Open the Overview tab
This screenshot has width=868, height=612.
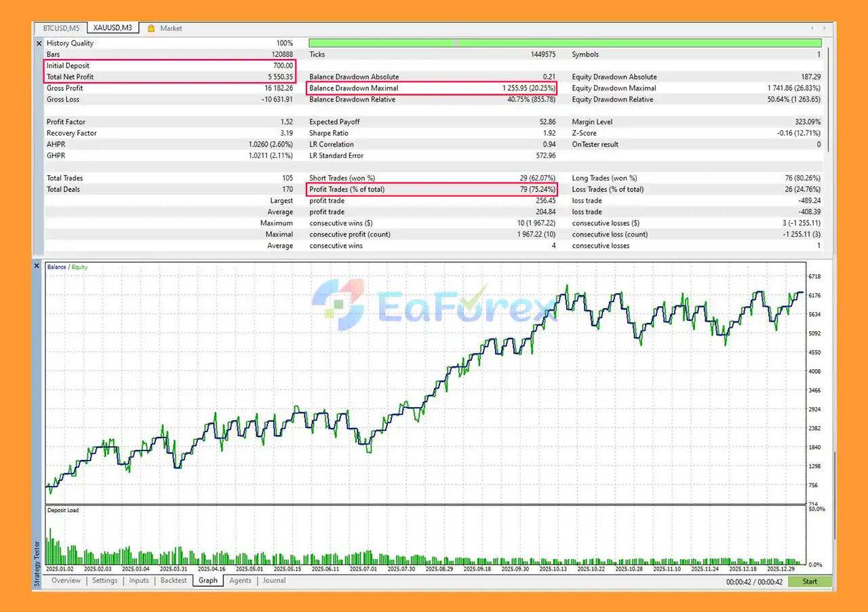tap(66, 581)
